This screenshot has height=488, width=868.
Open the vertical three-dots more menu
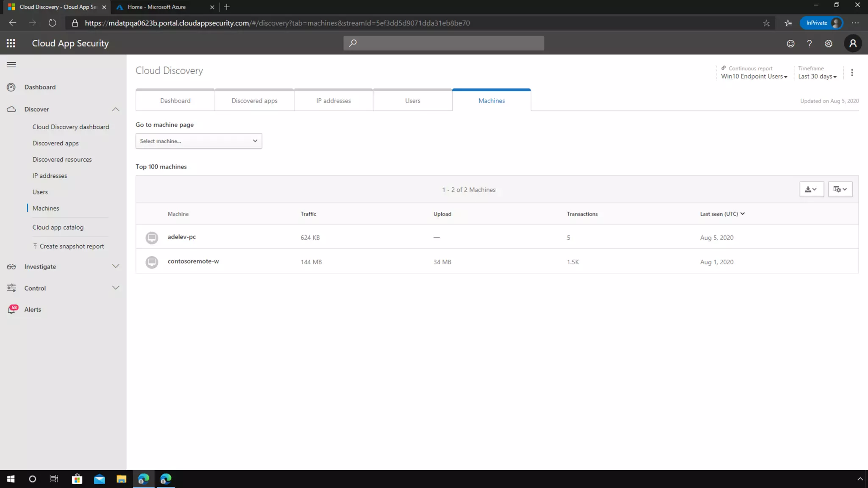click(x=852, y=73)
